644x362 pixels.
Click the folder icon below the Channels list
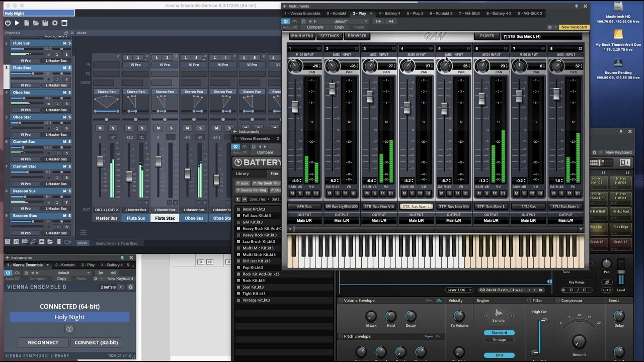(50, 242)
